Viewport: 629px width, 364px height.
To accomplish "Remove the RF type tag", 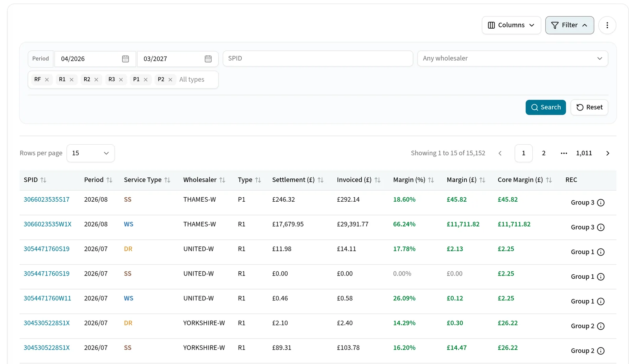I will tap(47, 80).
